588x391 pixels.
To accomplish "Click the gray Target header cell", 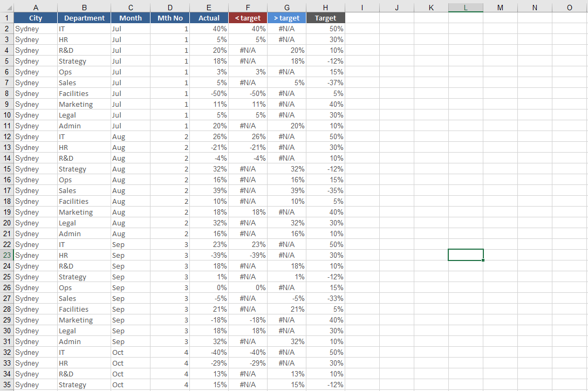I will 325,18.
